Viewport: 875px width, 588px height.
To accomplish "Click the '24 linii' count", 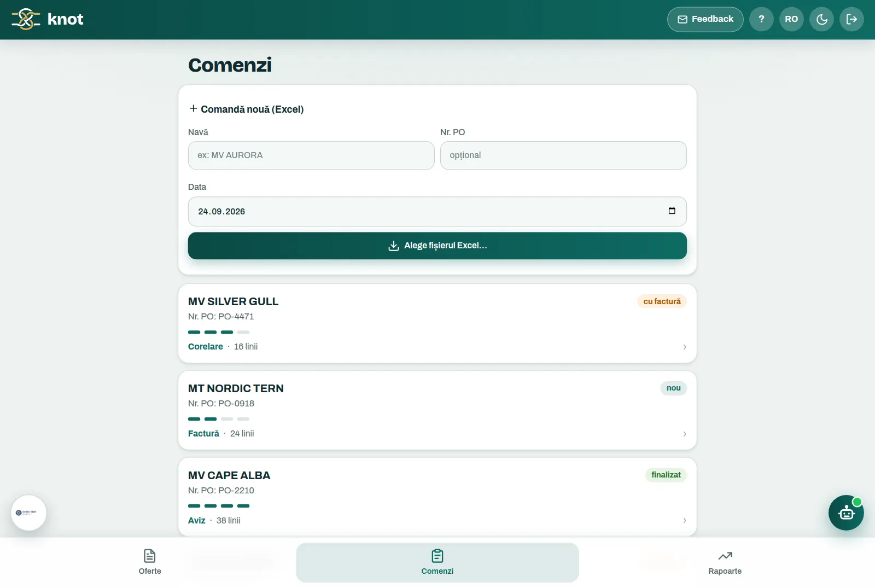I will (x=242, y=434).
